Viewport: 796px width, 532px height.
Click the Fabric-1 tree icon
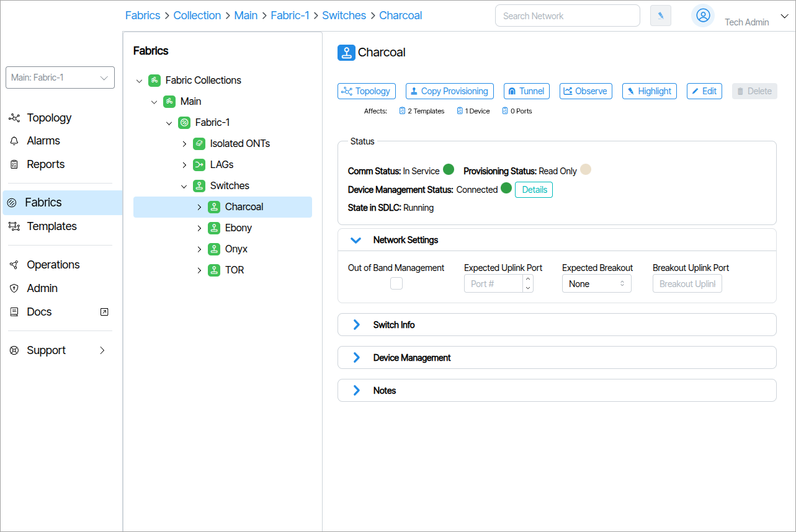pos(184,123)
